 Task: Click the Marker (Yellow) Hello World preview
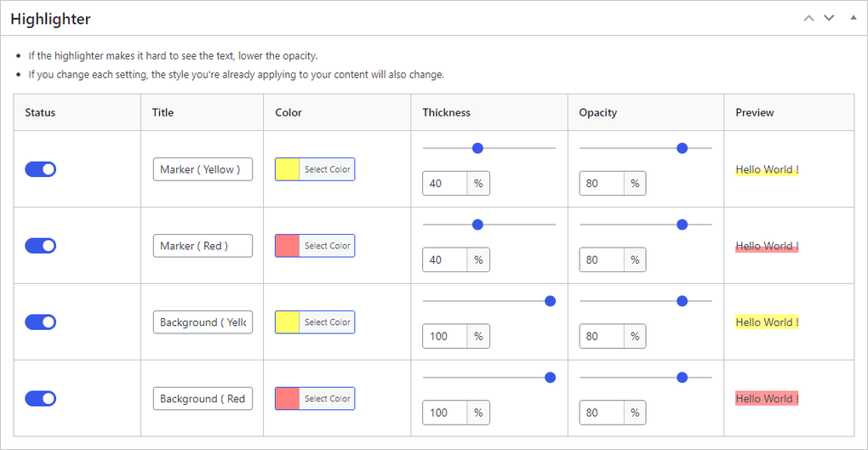tap(767, 169)
